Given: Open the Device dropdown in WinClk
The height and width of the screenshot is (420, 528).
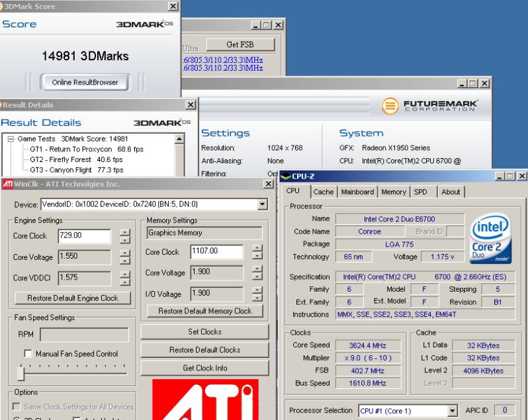Looking at the screenshot, I should (x=262, y=204).
